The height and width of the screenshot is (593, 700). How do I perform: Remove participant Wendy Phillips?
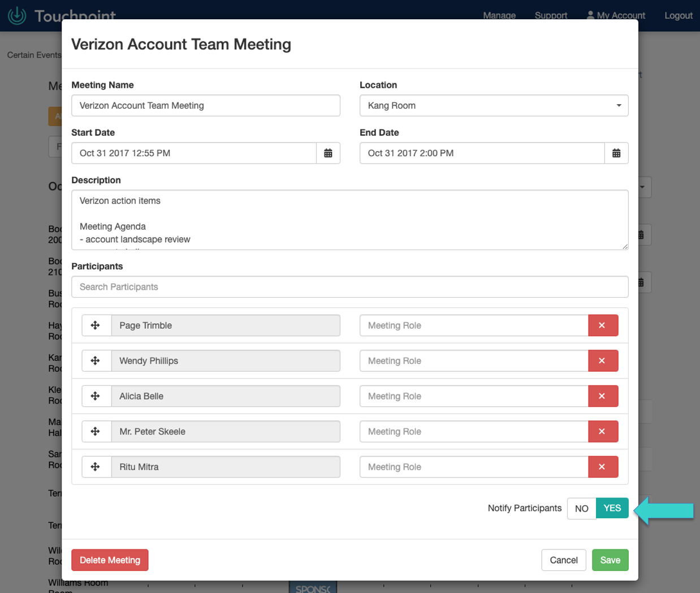coord(603,361)
